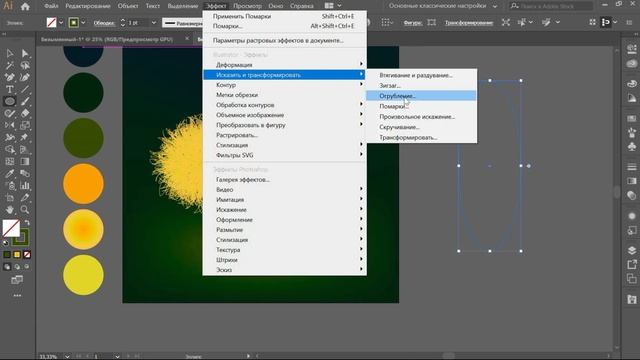This screenshot has width=640, height=360.
Task: Open the Объект menu
Action: pos(128,6)
